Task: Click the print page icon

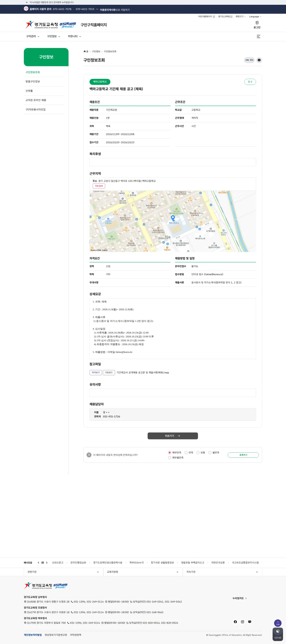Action: tap(259, 60)
